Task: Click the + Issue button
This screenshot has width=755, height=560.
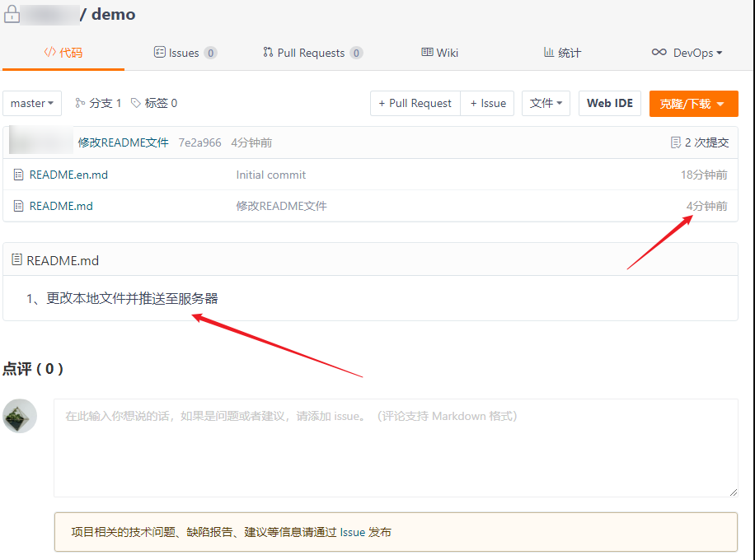Action: [487, 103]
